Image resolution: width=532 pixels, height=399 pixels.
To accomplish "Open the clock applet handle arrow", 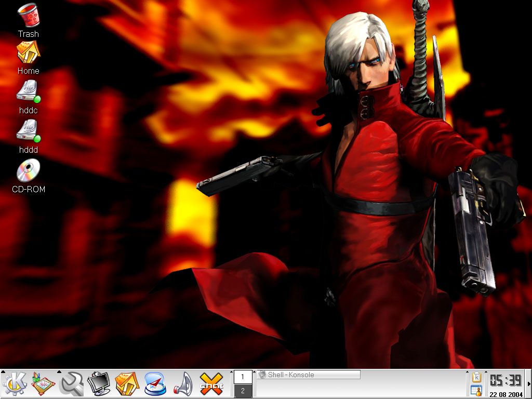I will [486, 372].
